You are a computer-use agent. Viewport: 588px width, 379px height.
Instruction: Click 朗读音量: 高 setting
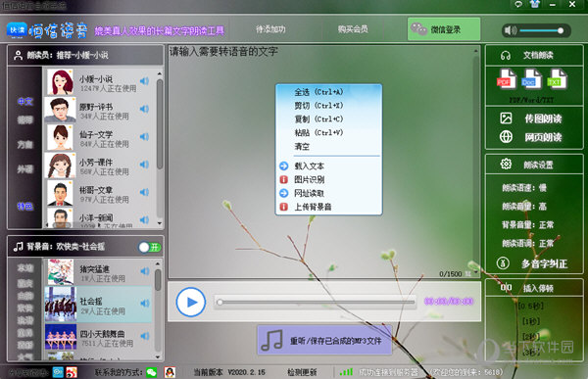point(524,207)
